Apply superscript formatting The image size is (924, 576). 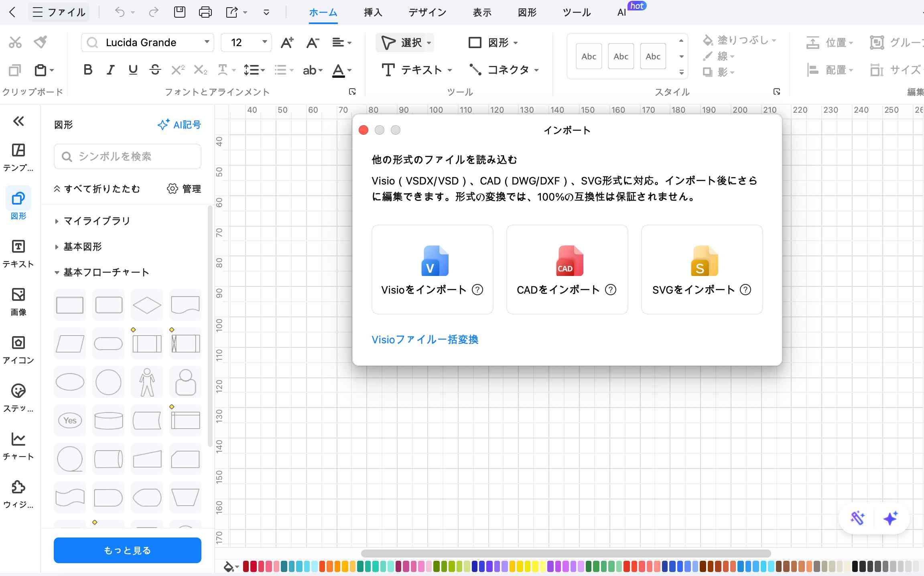point(178,70)
